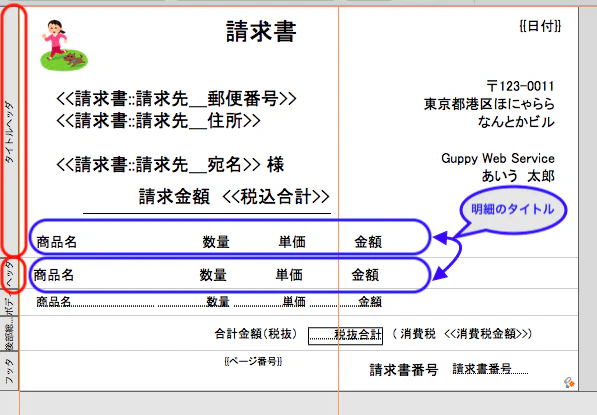Screen dimensions: 597x415
Task: Select 金額 label in the ヘッダ part
Action: point(365,275)
